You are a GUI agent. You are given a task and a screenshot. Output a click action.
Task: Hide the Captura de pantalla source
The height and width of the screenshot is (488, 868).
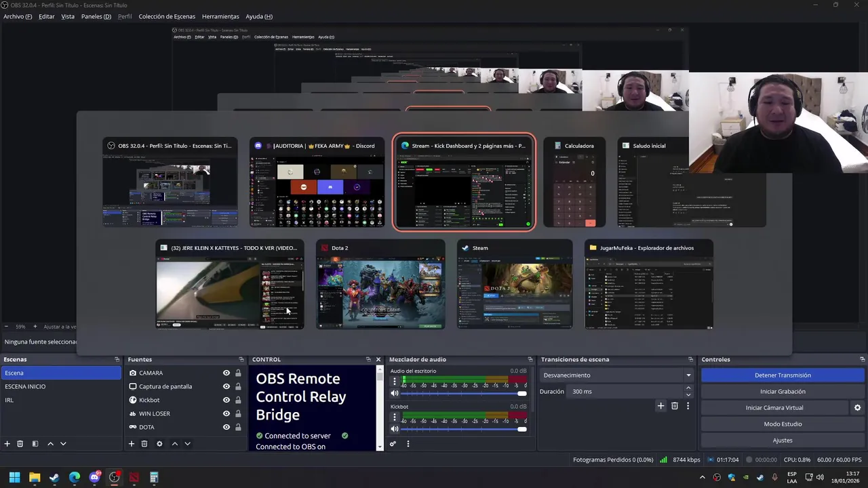226,386
